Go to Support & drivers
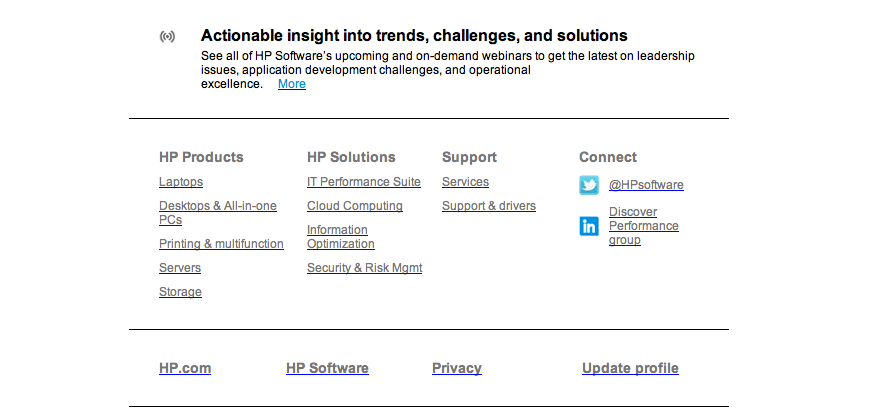Viewport: 888px width, 414px height. coord(489,206)
